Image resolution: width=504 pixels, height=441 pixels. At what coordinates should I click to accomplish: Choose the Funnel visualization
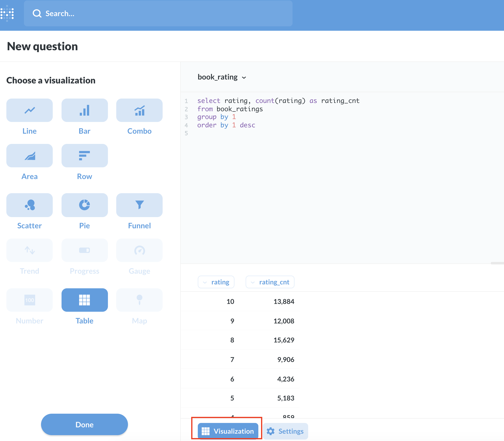(x=139, y=205)
